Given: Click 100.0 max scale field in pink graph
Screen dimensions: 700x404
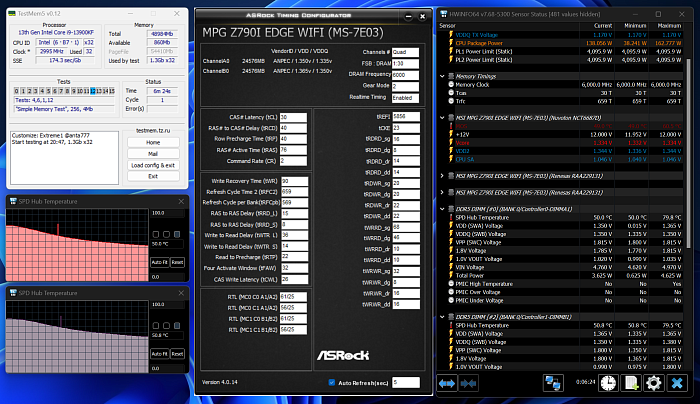Looking at the screenshot, I should point(167,213).
